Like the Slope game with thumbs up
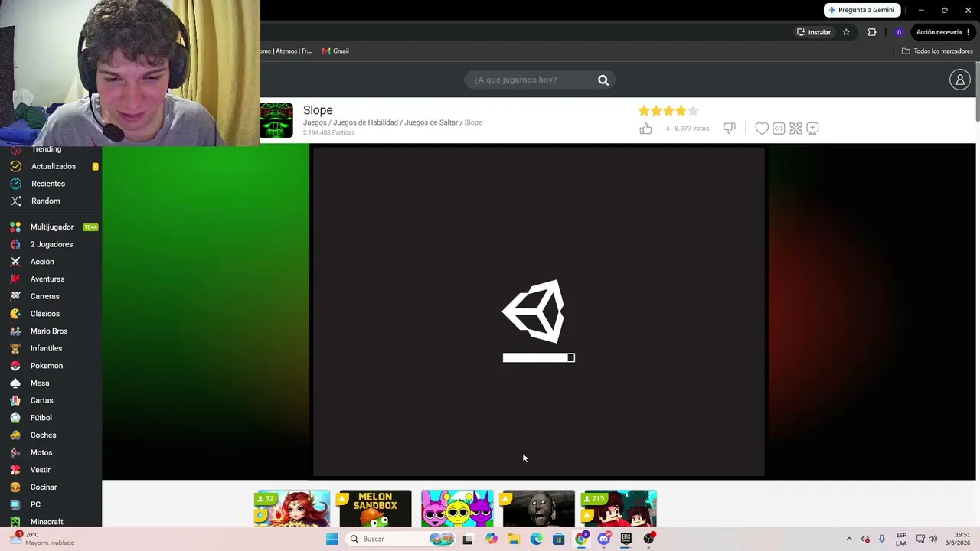This screenshot has height=551, width=980. [645, 129]
